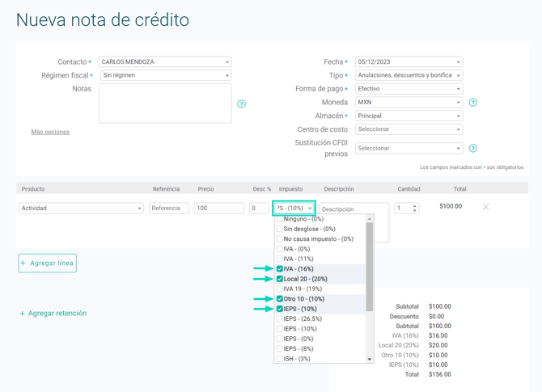Enable the IEPS - (26.5%) checkbox
The height and width of the screenshot is (392, 542).
click(280, 319)
